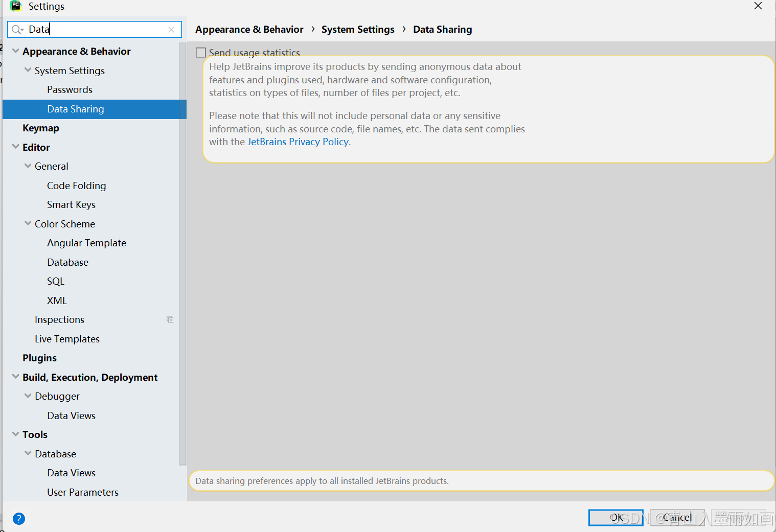
Task: Collapse System Settings node
Action: click(28, 70)
